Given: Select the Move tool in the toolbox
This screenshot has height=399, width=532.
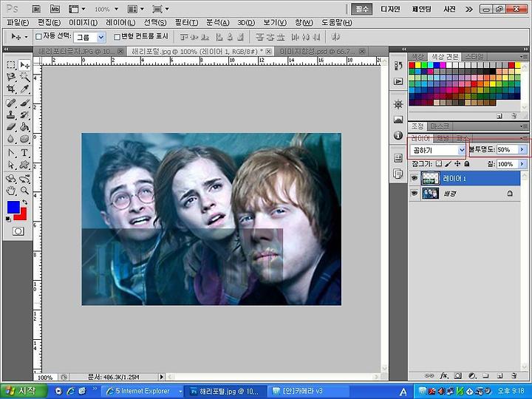Looking at the screenshot, I should click(x=24, y=64).
